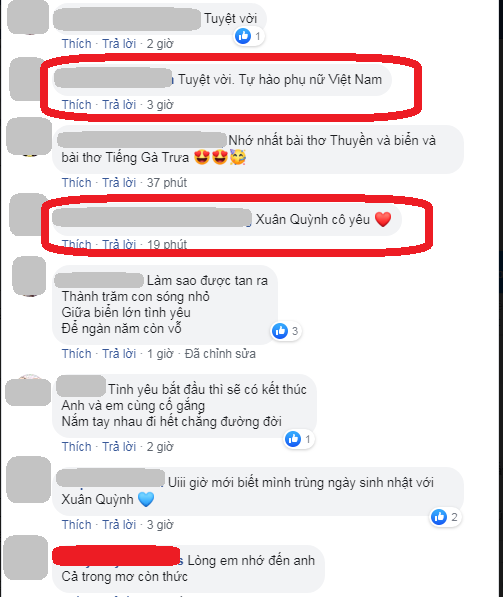Open 'Đã chỉnh sửa' edit history link
Image resolution: width=503 pixels, height=597 pixels.
pyautogui.click(x=220, y=354)
